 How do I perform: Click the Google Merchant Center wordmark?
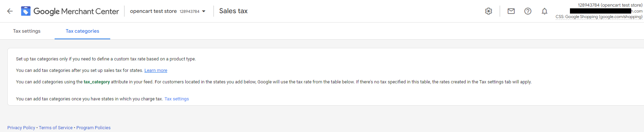coord(76,11)
